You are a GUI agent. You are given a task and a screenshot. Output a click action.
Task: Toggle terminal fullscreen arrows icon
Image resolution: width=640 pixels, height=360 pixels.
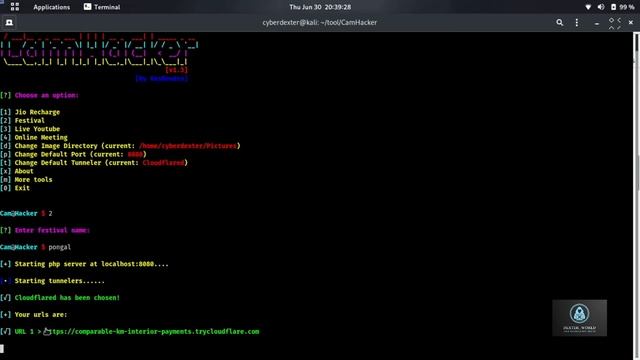click(x=615, y=23)
